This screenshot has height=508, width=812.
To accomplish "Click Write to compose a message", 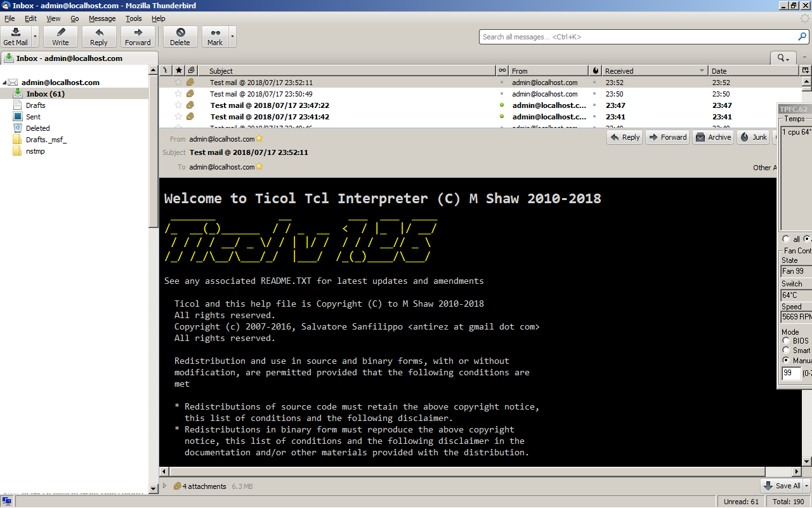I will pyautogui.click(x=60, y=37).
